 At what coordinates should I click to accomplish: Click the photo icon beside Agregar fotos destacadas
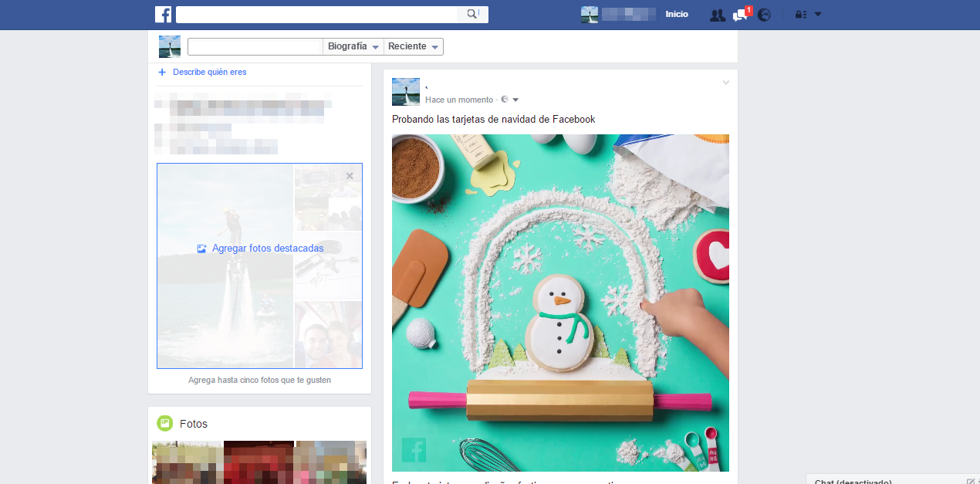click(x=202, y=249)
